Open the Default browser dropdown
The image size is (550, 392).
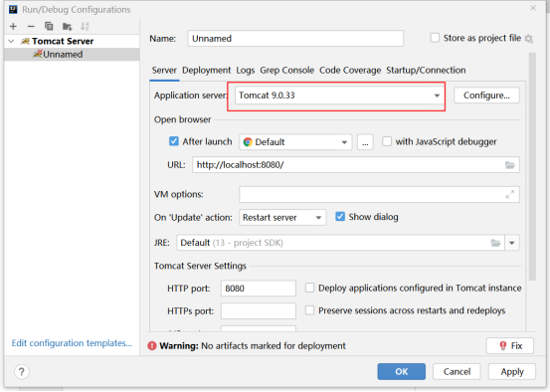click(x=295, y=142)
